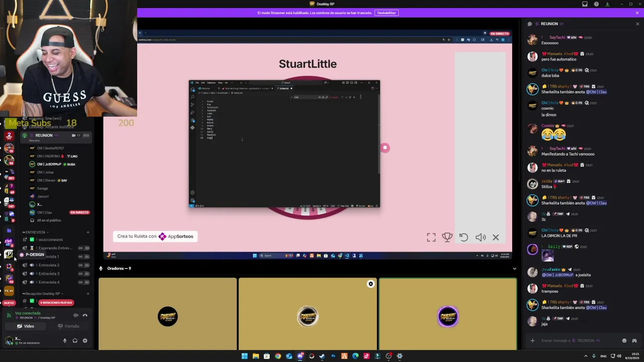
Task: Open Steam from the taskbar
Action: coord(322,356)
